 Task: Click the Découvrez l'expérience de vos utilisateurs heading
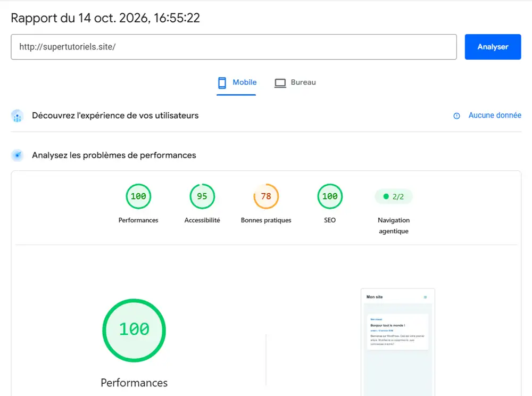pos(115,115)
